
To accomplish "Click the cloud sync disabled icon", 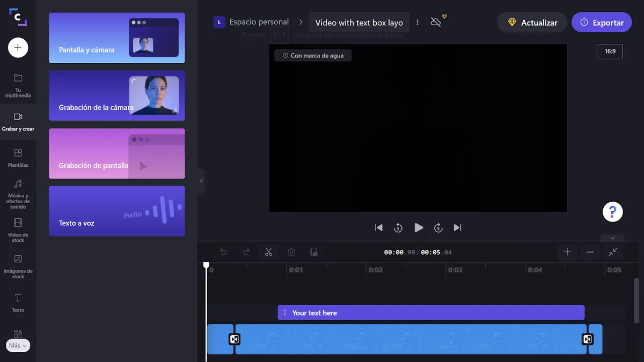I will (436, 23).
